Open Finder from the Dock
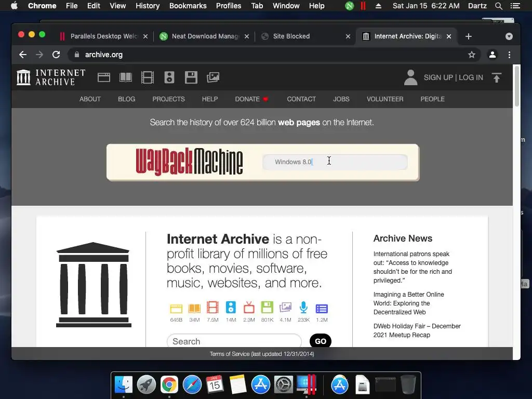Screen dimensions: 532x399 point(124,384)
